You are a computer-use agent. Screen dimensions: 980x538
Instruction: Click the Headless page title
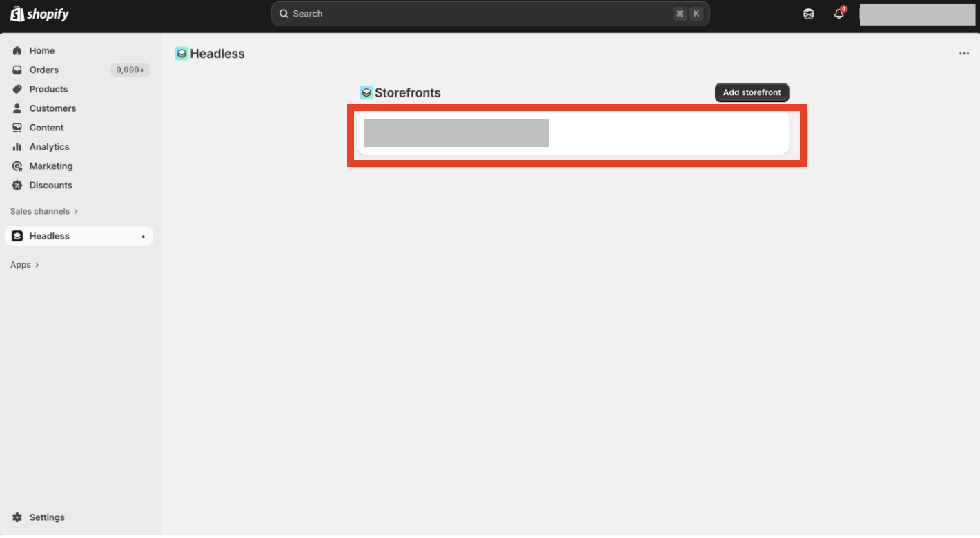[217, 54]
